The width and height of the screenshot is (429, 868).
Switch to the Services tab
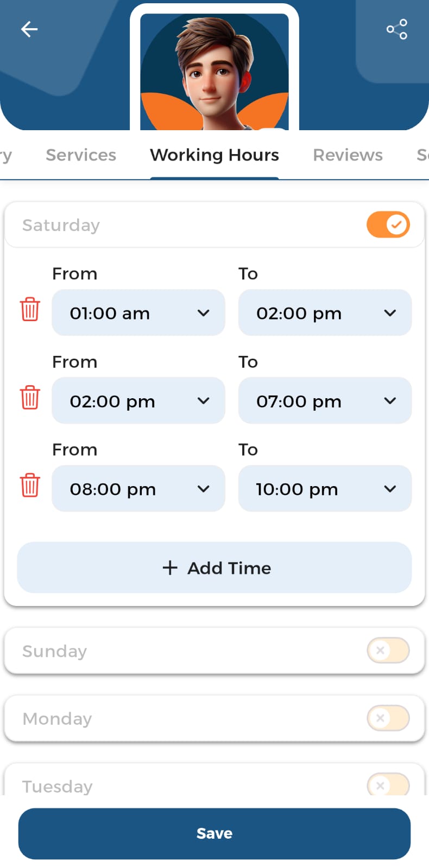coord(81,155)
